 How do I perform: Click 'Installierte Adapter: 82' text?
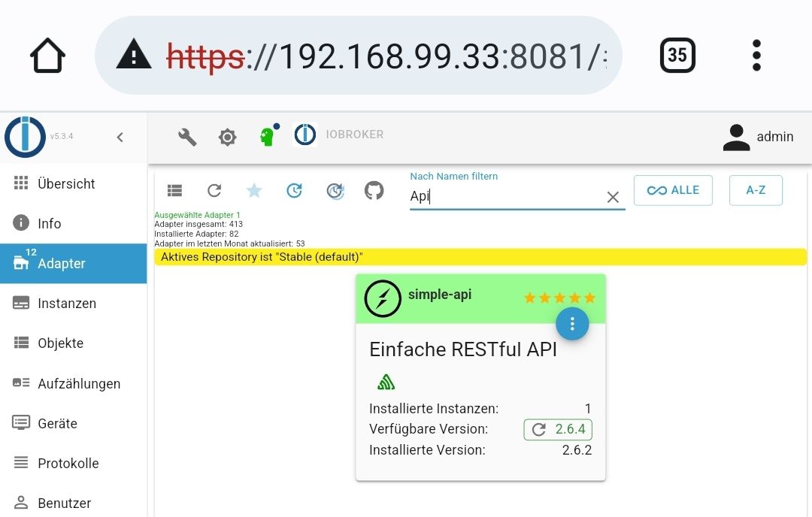point(196,234)
